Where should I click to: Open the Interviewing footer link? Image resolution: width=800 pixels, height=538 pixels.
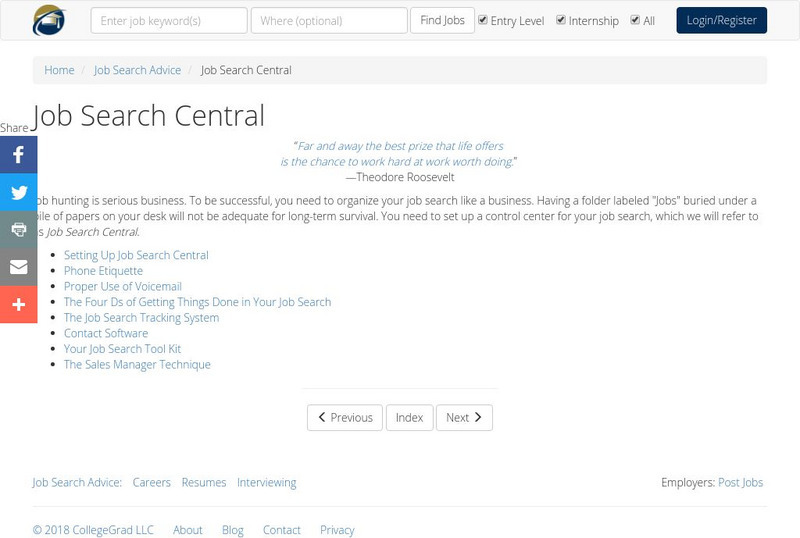pyautogui.click(x=266, y=482)
